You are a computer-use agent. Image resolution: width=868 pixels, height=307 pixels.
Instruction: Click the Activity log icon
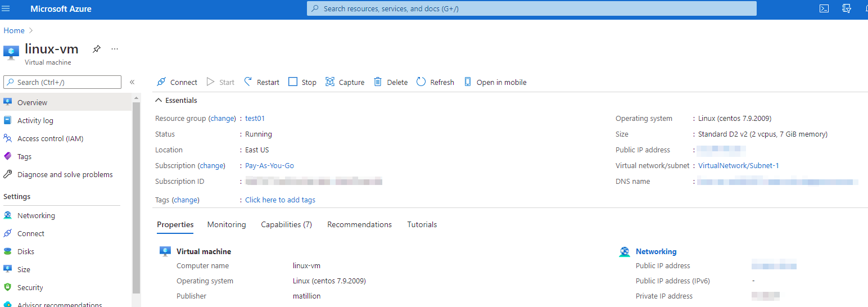coord(7,120)
